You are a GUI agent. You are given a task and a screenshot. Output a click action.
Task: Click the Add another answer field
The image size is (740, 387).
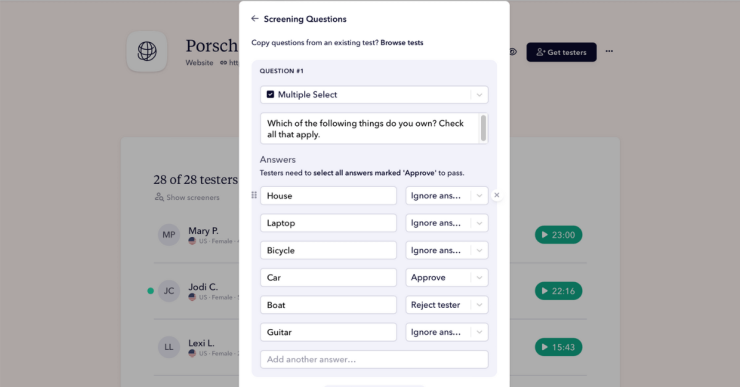coord(374,360)
